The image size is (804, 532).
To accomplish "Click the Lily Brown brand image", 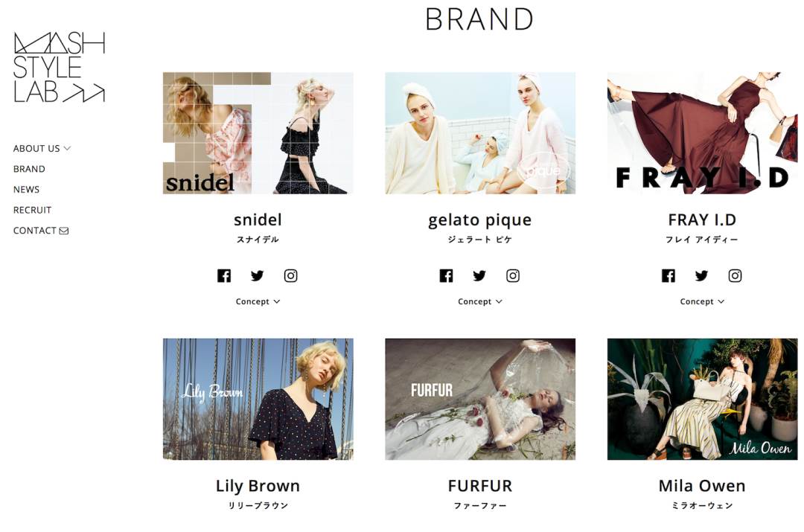I will (258, 399).
